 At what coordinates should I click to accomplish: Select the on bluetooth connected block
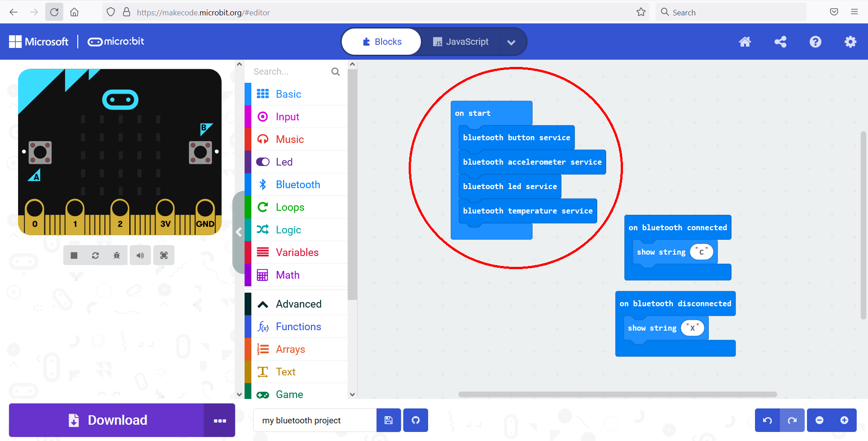coord(678,228)
